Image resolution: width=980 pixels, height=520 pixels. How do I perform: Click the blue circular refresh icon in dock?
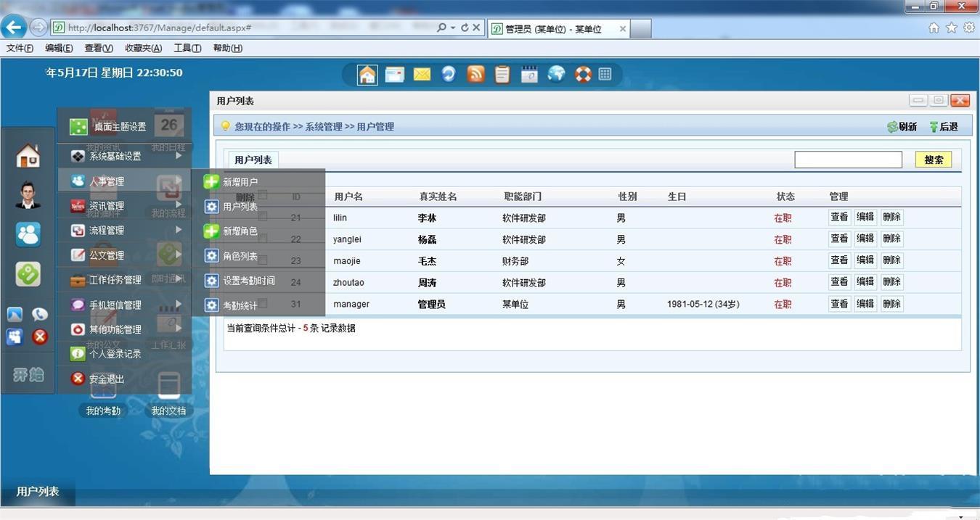tap(449, 74)
